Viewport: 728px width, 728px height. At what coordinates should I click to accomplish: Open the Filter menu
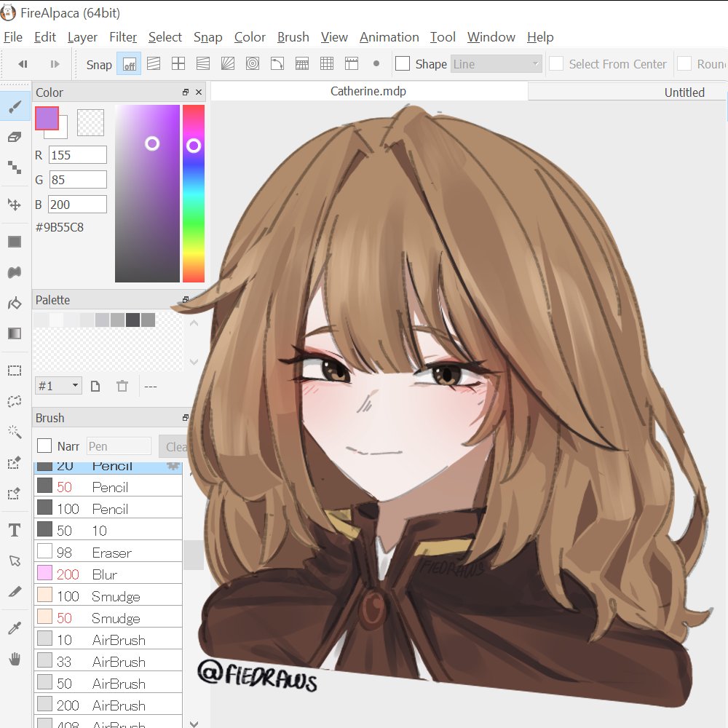[x=122, y=36]
